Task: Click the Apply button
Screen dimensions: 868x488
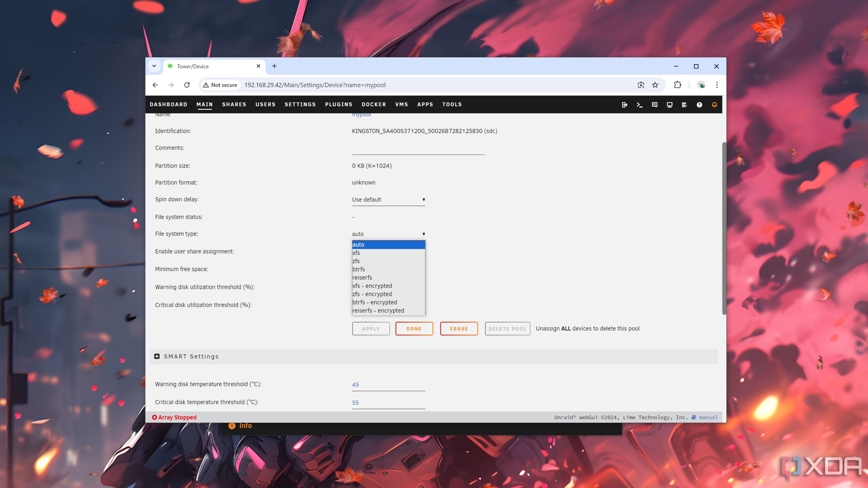Action: (371, 329)
